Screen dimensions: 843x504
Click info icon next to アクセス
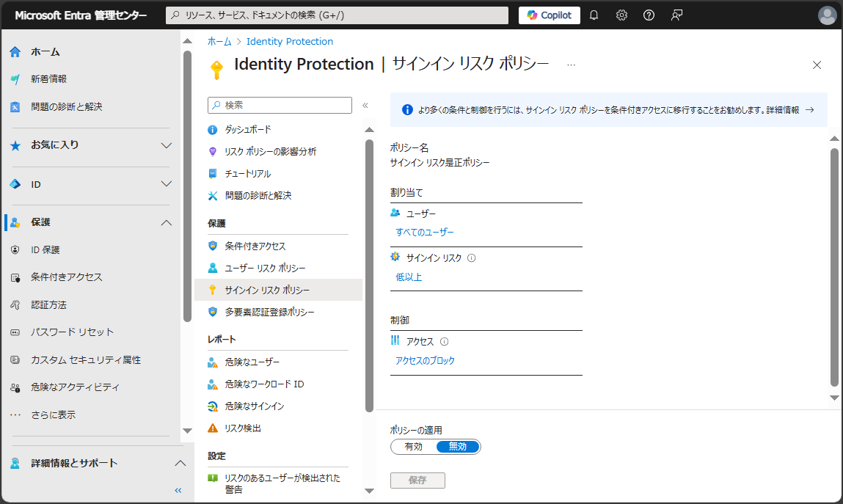coord(444,342)
